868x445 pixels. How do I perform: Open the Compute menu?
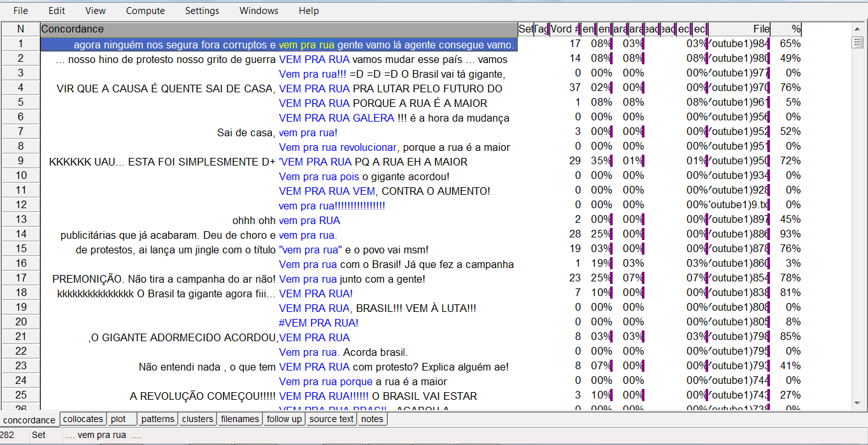(x=145, y=11)
